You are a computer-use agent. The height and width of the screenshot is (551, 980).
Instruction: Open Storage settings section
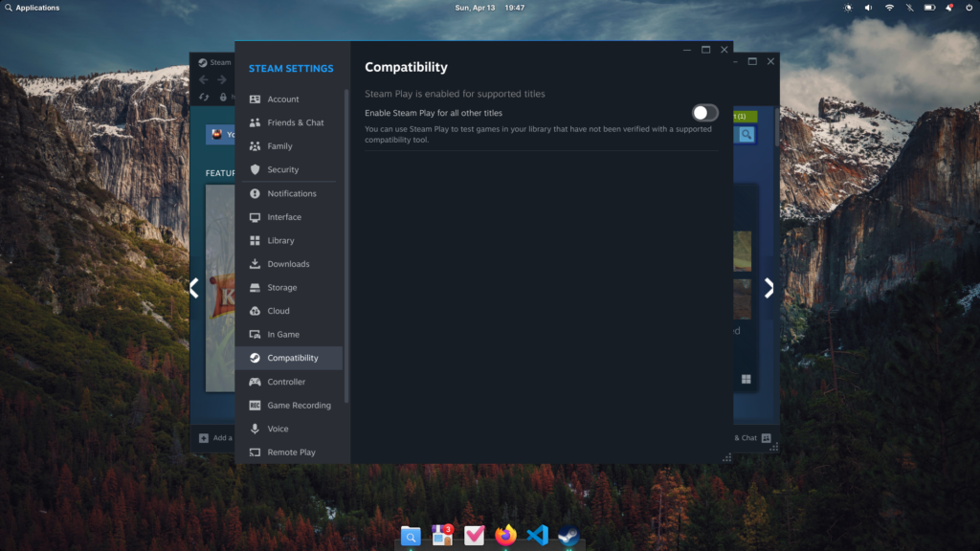[x=289, y=287]
